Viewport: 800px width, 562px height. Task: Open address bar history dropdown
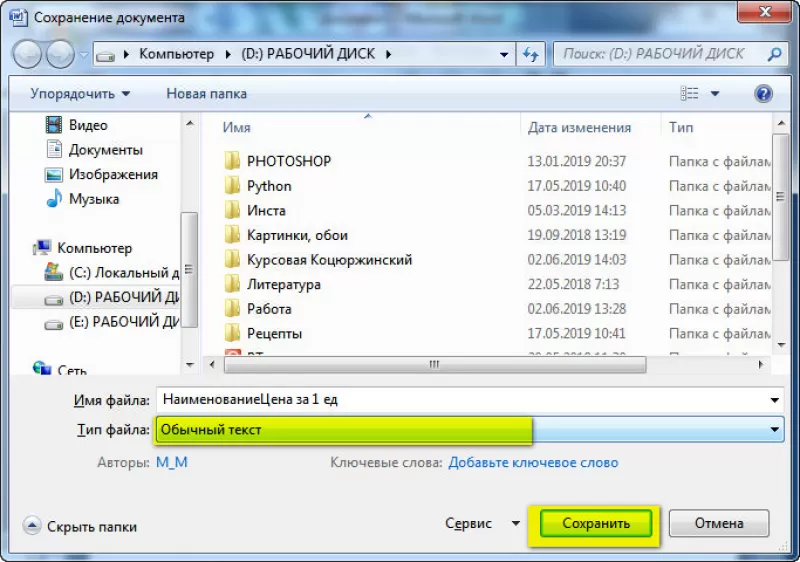(504, 55)
